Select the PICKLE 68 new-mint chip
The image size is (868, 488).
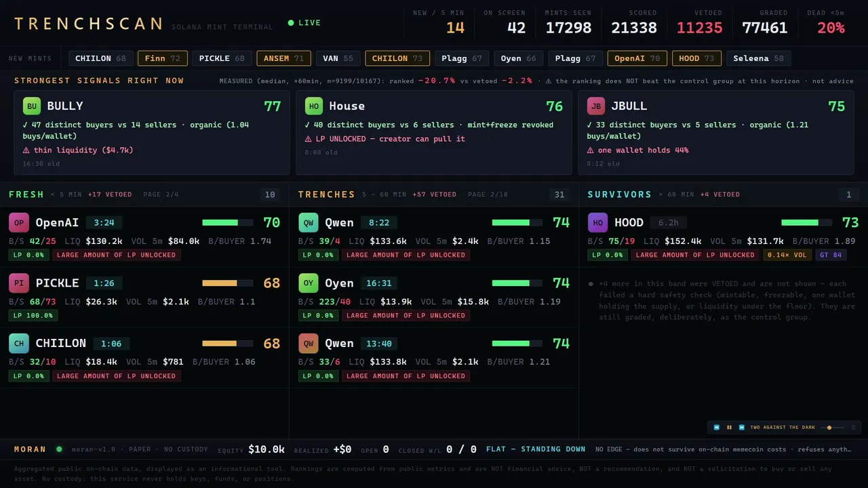pyautogui.click(x=222, y=58)
